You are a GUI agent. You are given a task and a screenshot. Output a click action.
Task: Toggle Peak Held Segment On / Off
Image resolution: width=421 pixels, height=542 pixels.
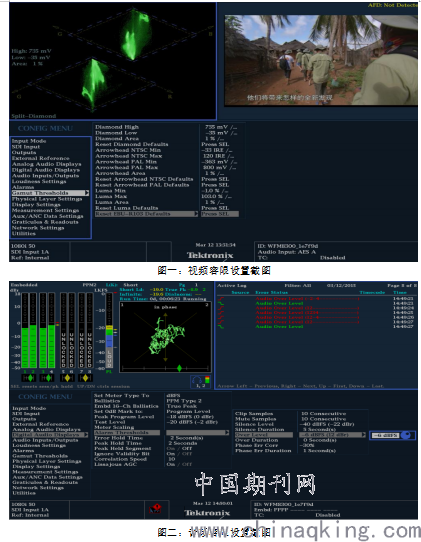pyautogui.click(x=179, y=448)
